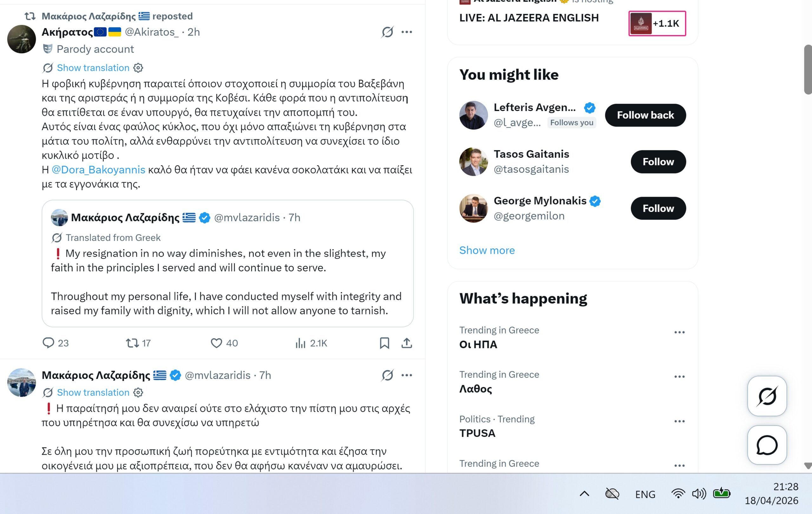Open George Mylonakis's profile picture

click(473, 208)
